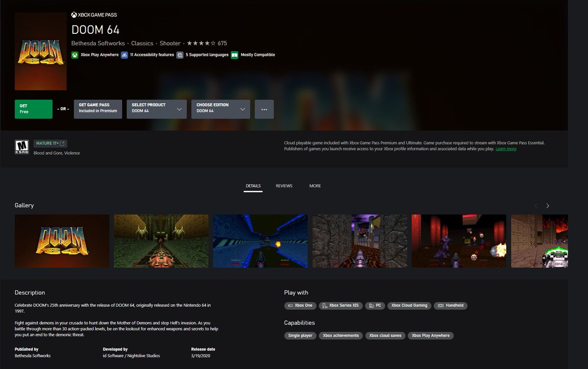This screenshot has width=588, height=369.
Task: Open the external link icon beside MATURE 17+
Action: coord(63,143)
